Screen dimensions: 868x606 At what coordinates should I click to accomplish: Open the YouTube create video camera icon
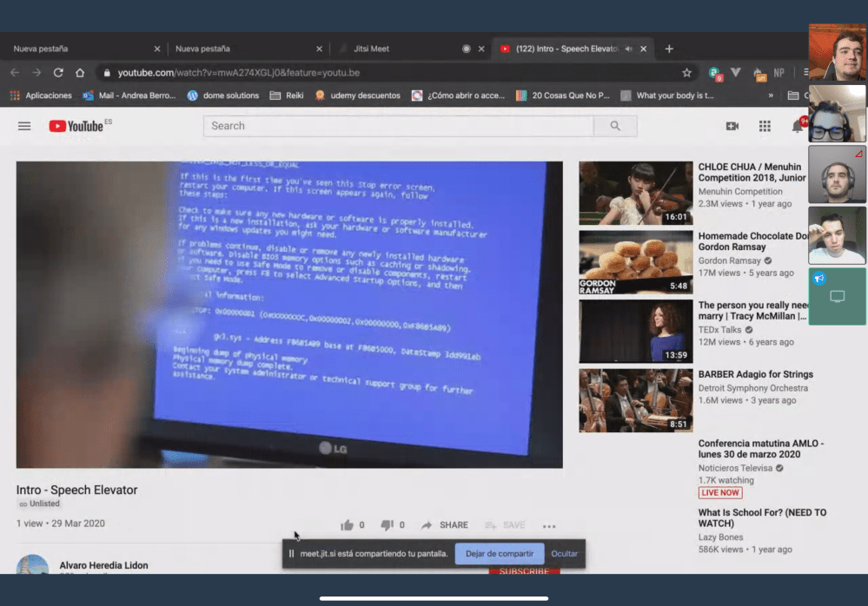[x=732, y=126]
